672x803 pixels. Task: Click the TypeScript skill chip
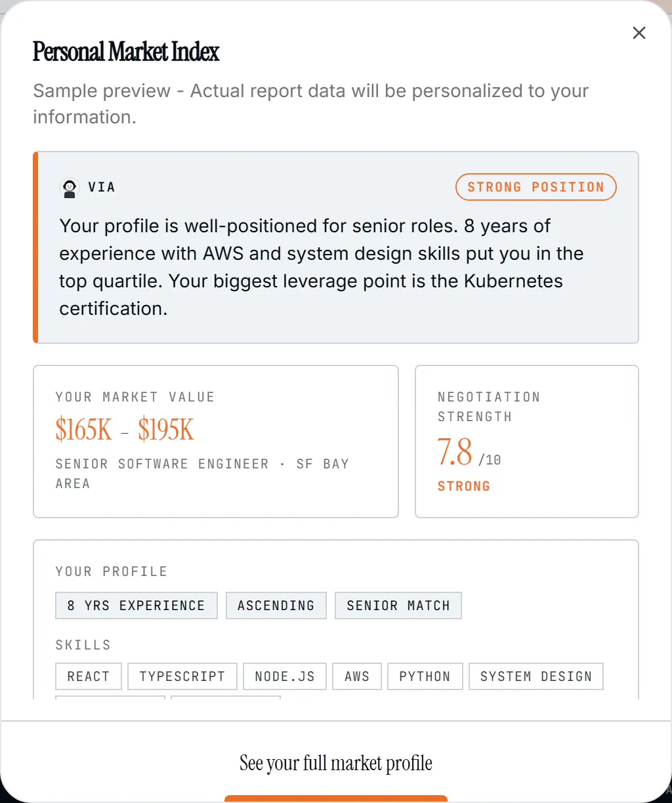point(182,676)
